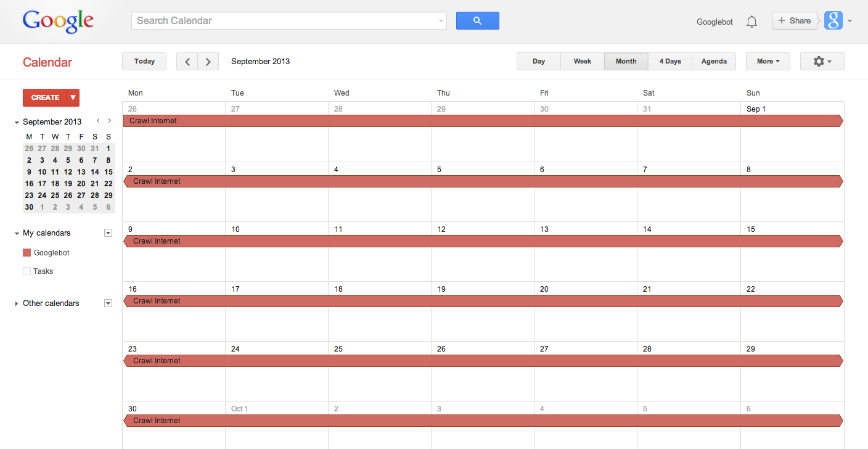Viewport: 868px width, 449px height.
Task: Open search options dropdown arrow in search box
Action: tap(441, 21)
